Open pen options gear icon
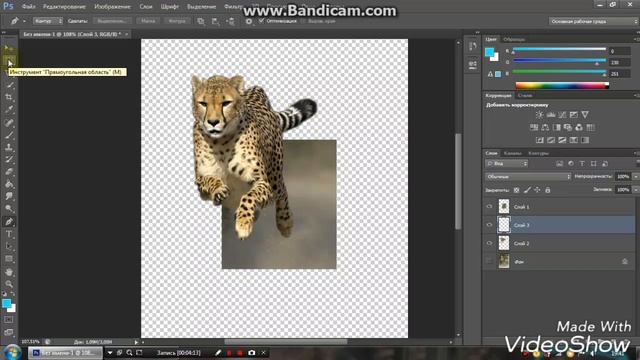Viewport: 640px width, 360px height. 249,21
